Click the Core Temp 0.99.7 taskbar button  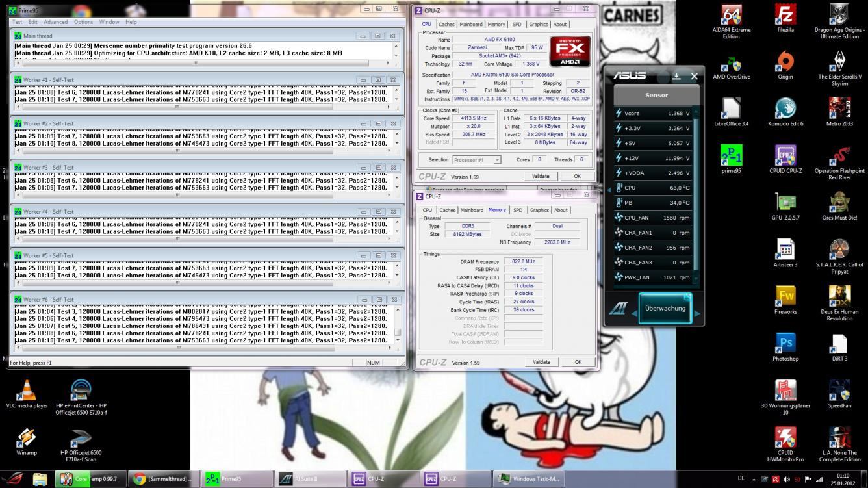[90, 479]
